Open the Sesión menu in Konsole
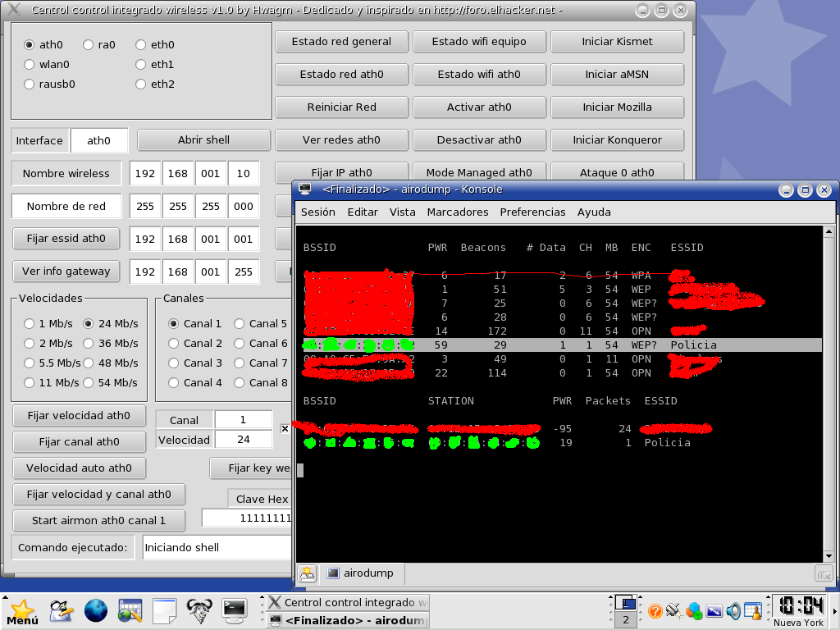 click(318, 212)
